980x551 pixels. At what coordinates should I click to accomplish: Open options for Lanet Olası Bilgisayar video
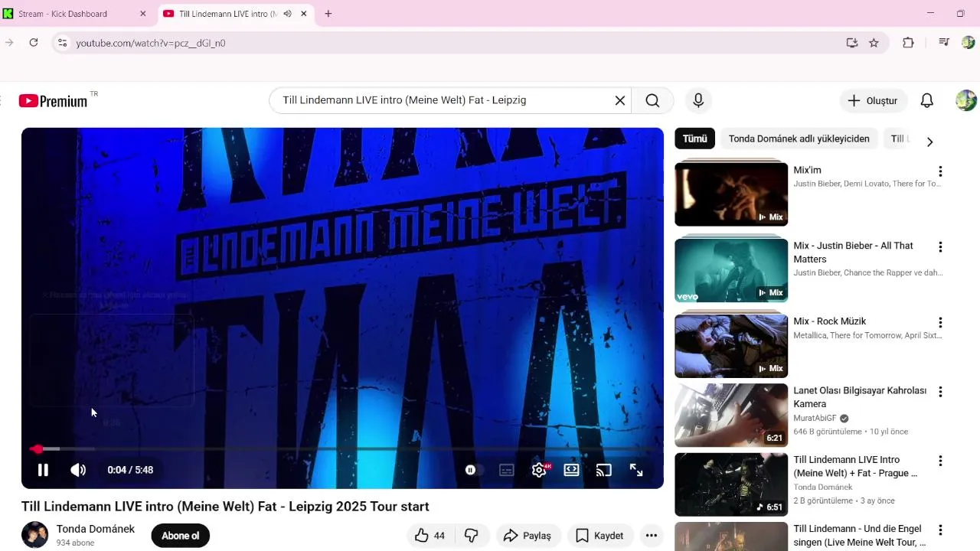tap(940, 392)
